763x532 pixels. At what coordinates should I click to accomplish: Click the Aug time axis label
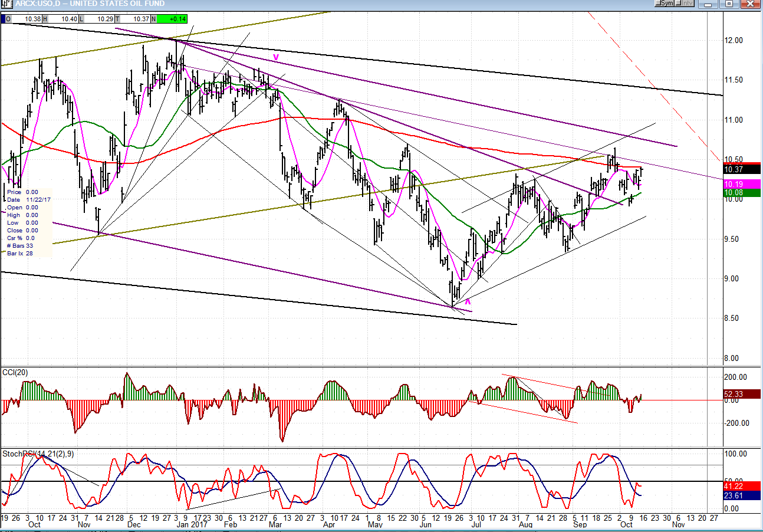point(525,524)
